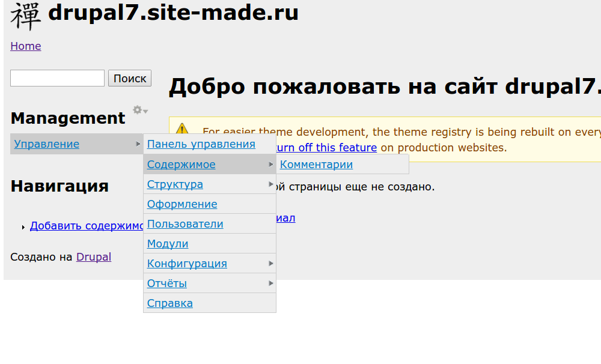This screenshot has height=364, width=601.
Task: Click the Home breadcrumb link
Action: pyautogui.click(x=26, y=46)
